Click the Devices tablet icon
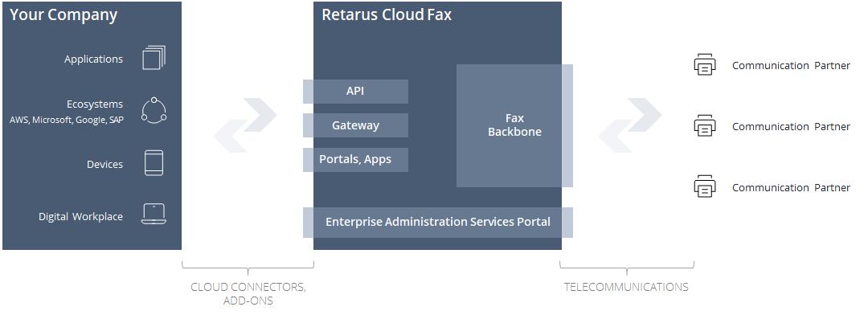868x315 pixels. pyautogui.click(x=154, y=163)
